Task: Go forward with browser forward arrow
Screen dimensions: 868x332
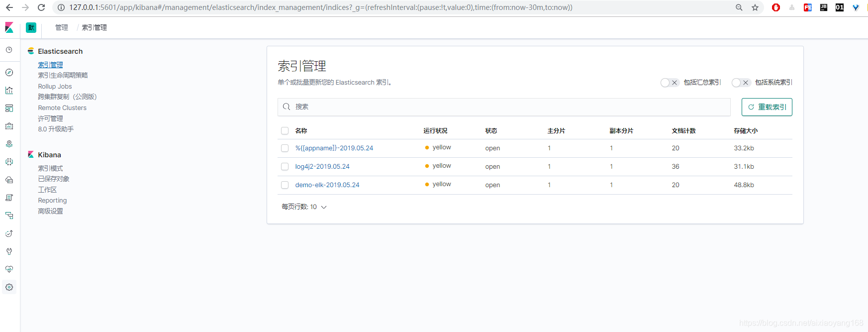Action: click(x=25, y=7)
